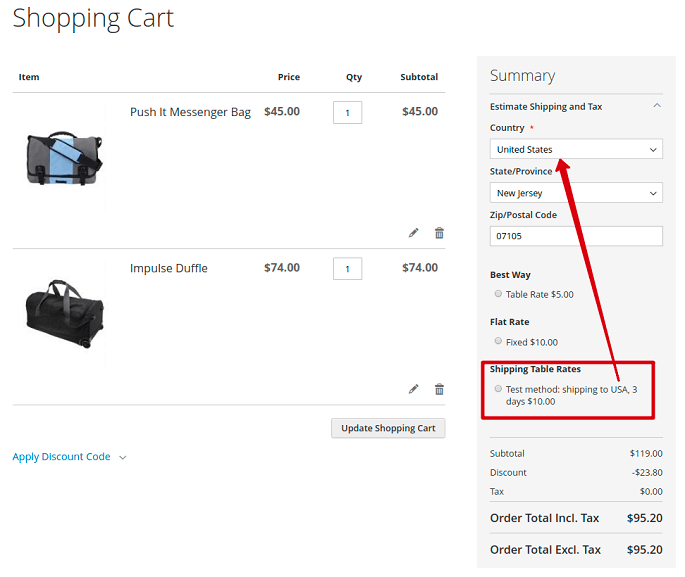Click quantity field for Impulse Duffle
The image size is (685, 577).
pos(347,268)
